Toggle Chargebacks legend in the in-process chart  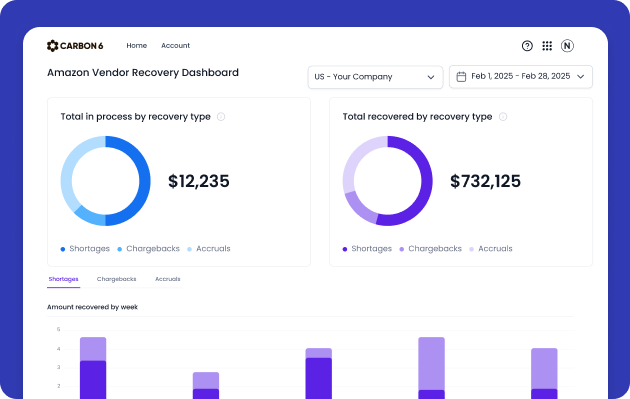[x=148, y=249]
